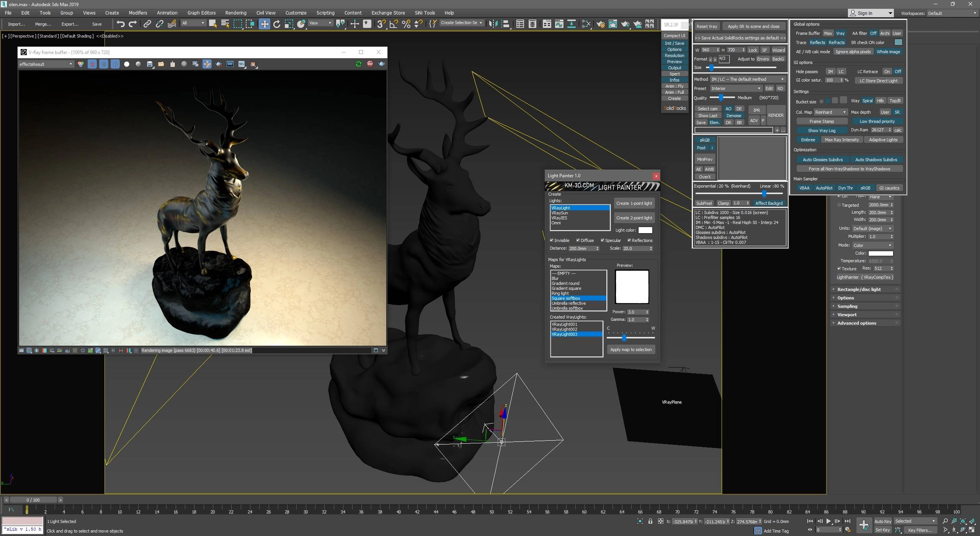The height and width of the screenshot is (536, 980).
Task: Open the effectsResult channel dropdown
Action: click(x=46, y=64)
